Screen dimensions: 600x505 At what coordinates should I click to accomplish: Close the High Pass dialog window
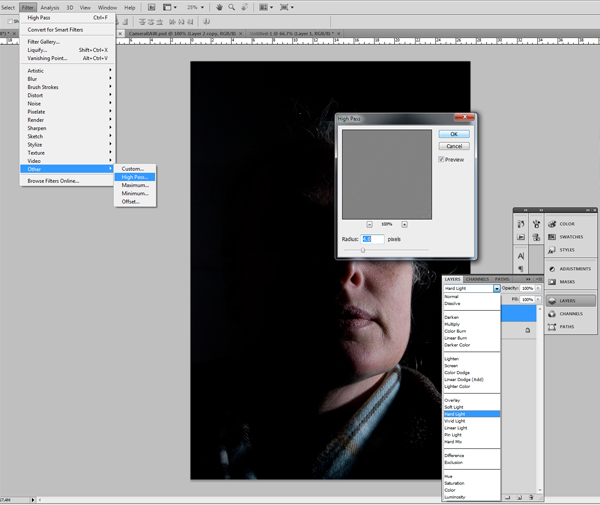pyautogui.click(x=465, y=117)
